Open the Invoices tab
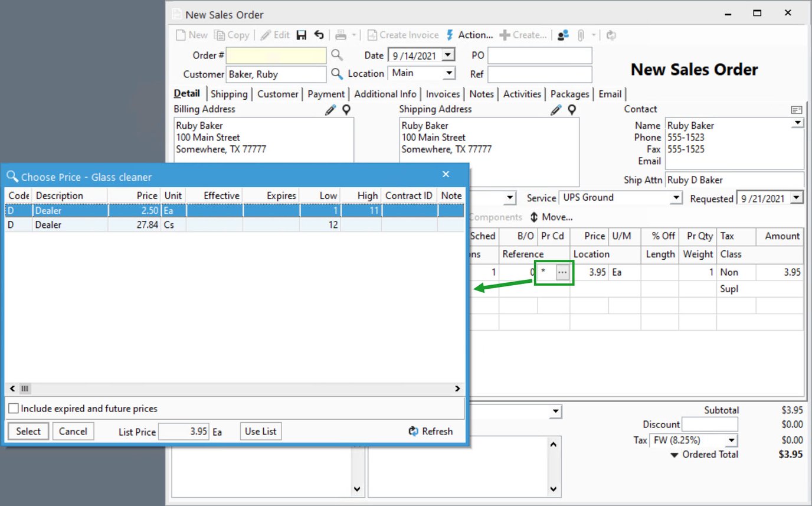This screenshot has width=812, height=506. (x=443, y=94)
